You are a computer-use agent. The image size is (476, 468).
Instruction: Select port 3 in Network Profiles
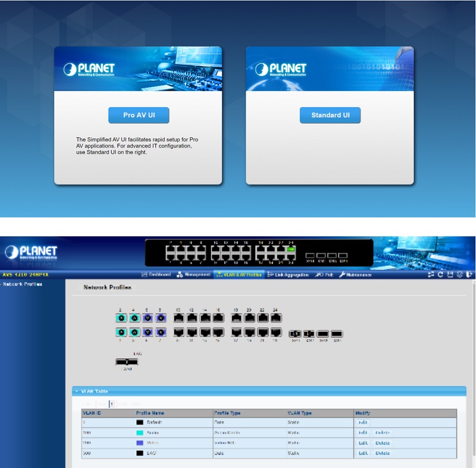(x=134, y=332)
